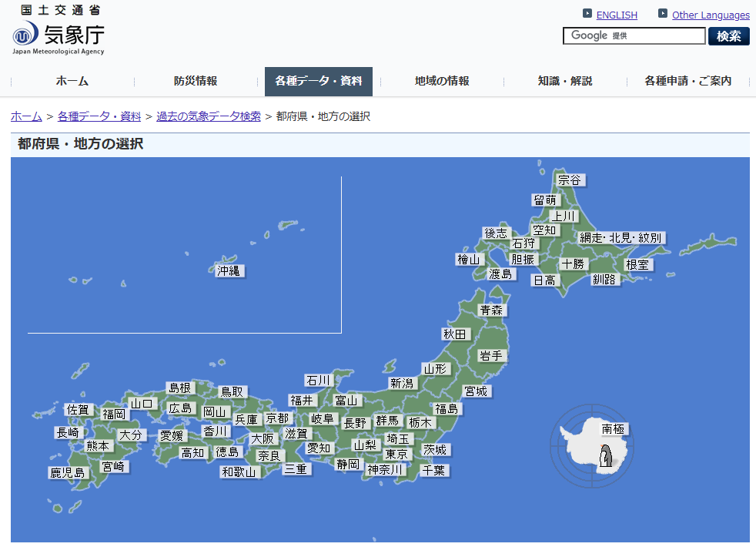756x547 pixels.
Task: Select 沖縄 on the map
Action: pos(229,270)
